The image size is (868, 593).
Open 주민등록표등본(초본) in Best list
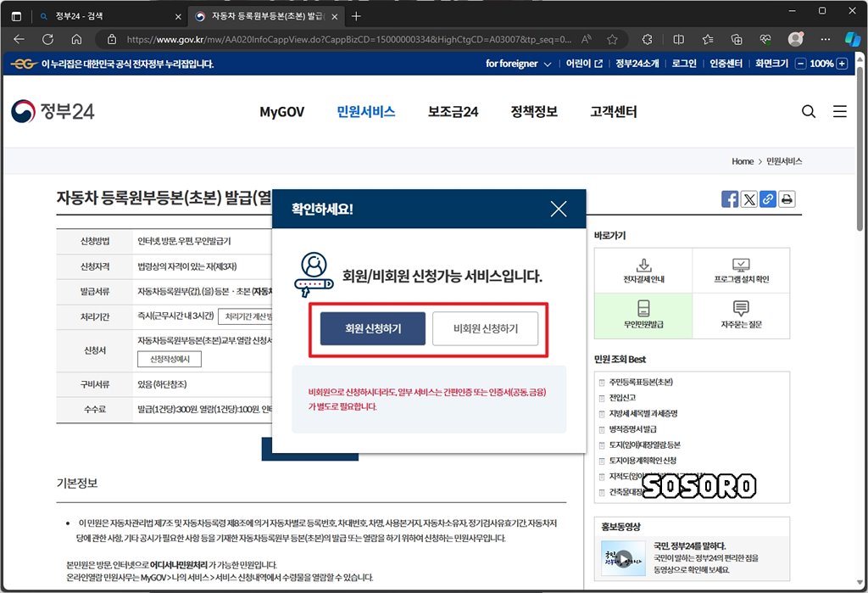click(641, 382)
